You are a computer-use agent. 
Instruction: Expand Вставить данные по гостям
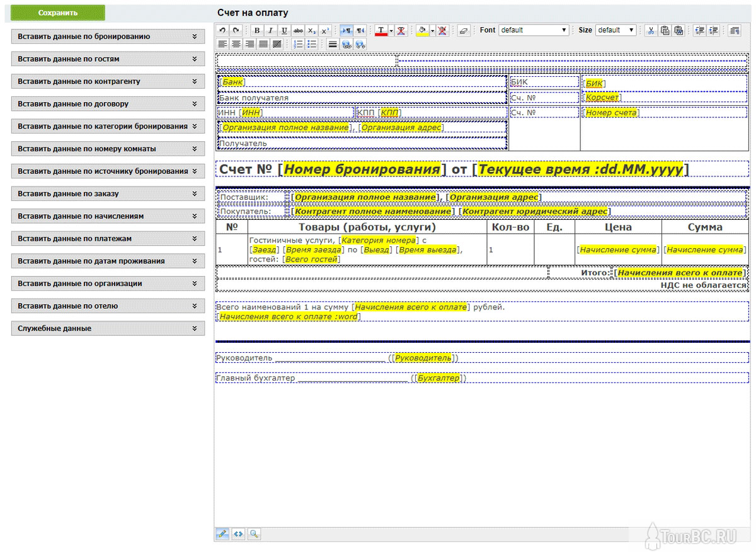tap(108, 59)
